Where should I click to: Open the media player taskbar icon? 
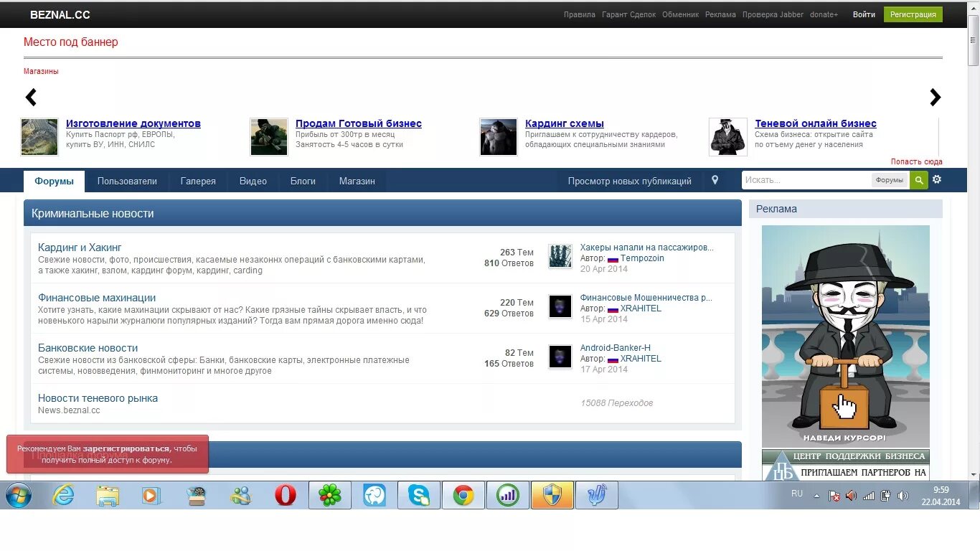[x=151, y=495]
